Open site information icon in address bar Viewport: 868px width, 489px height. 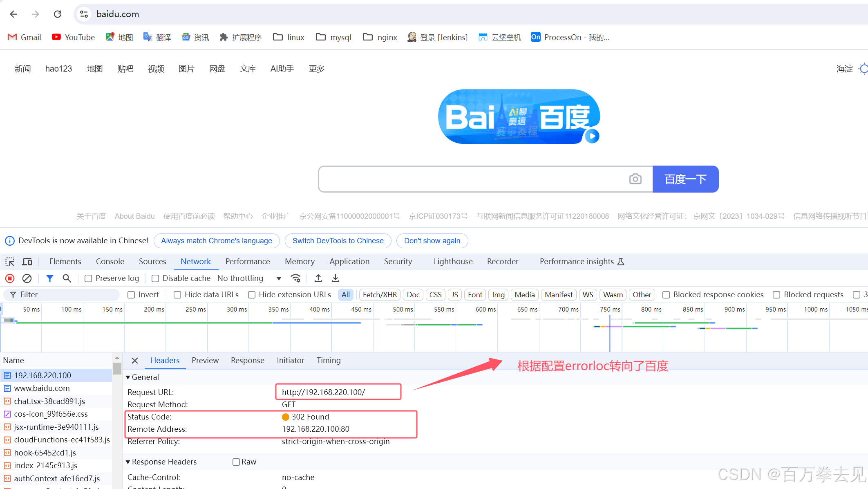[x=84, y=14]
